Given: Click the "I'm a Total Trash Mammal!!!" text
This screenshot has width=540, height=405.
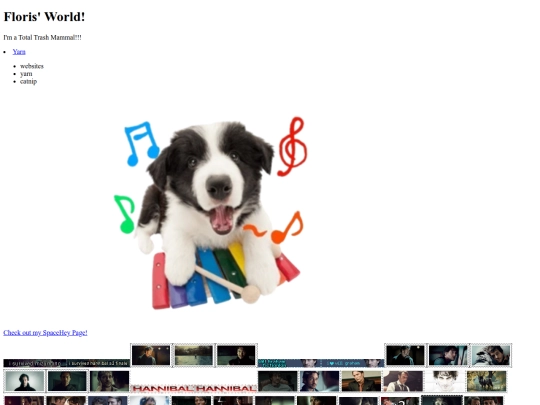Looking at the screenshot, I should coord(42,38).
